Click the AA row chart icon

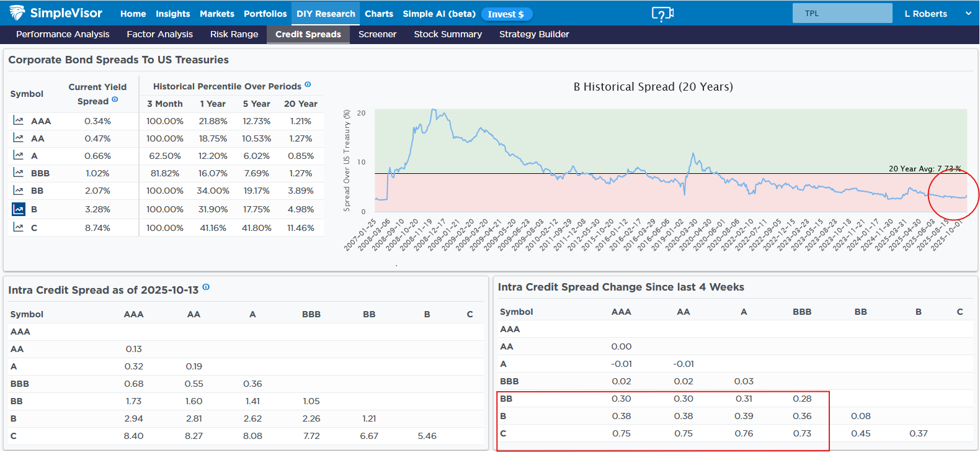pyautogui.click(x=19, y=138)
